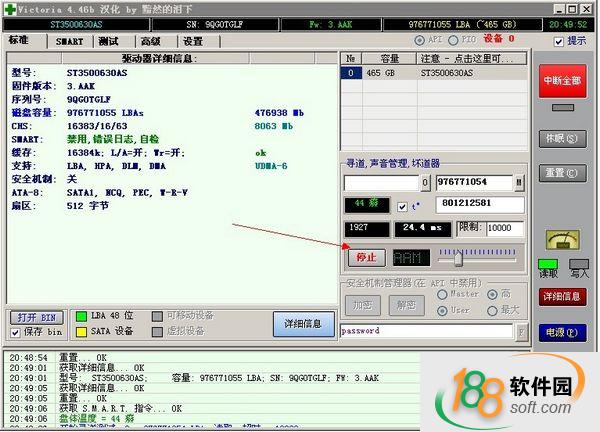Open the 测试 tab
600x432 pixels.
(x=114, y=41)
